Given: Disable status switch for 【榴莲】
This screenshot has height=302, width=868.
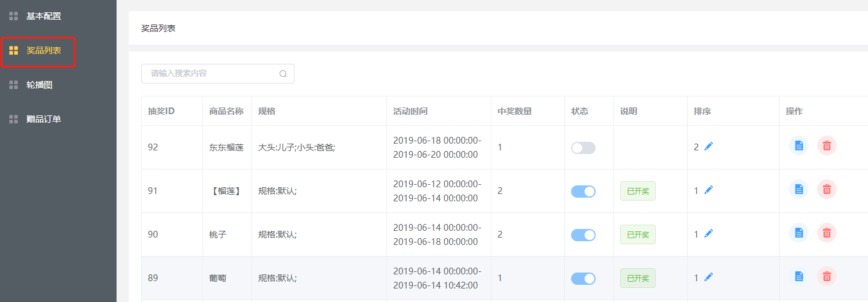Looking at the screenshot, I should pos(583,192).
